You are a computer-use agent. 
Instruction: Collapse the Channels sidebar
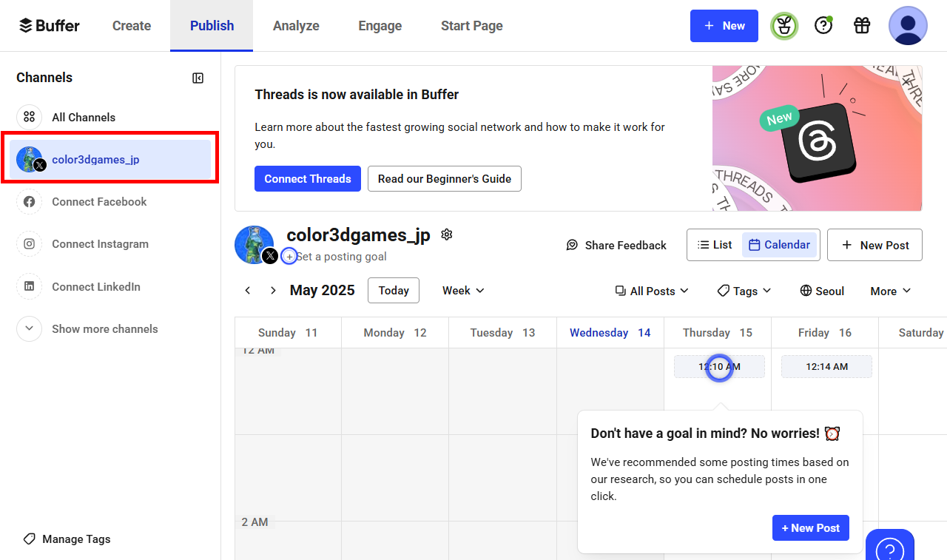click(198, 78)
